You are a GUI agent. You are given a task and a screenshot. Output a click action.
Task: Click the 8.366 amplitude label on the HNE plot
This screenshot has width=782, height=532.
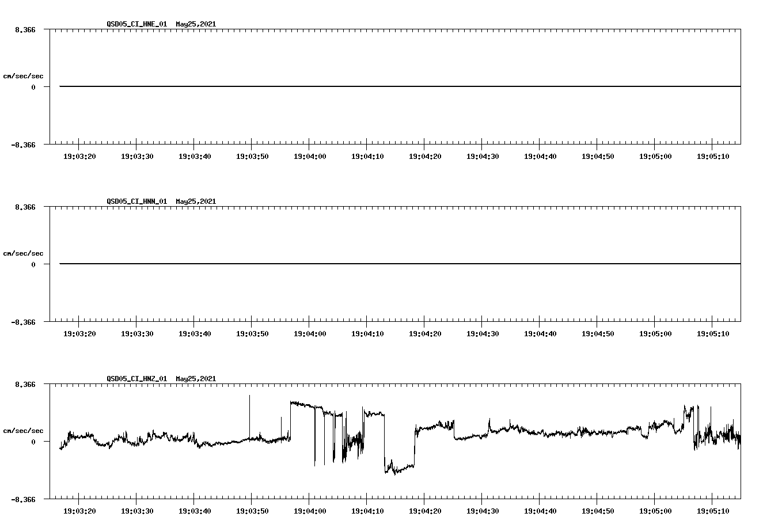(x=25, y=29)
